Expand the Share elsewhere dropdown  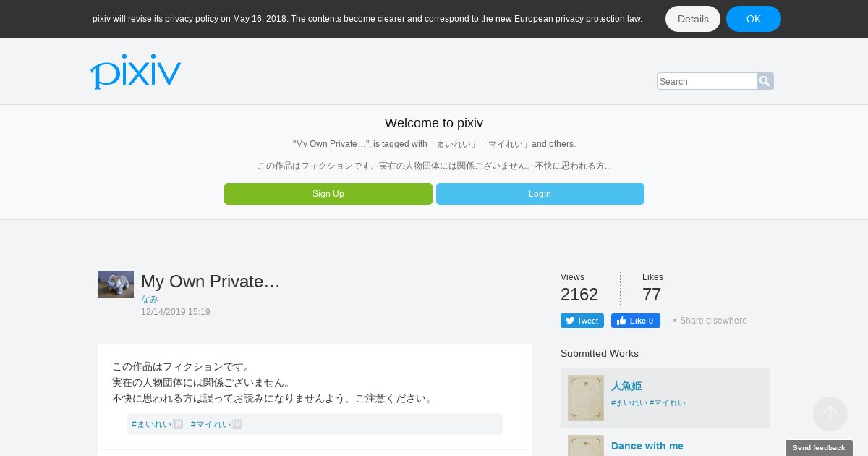[710, 321]
